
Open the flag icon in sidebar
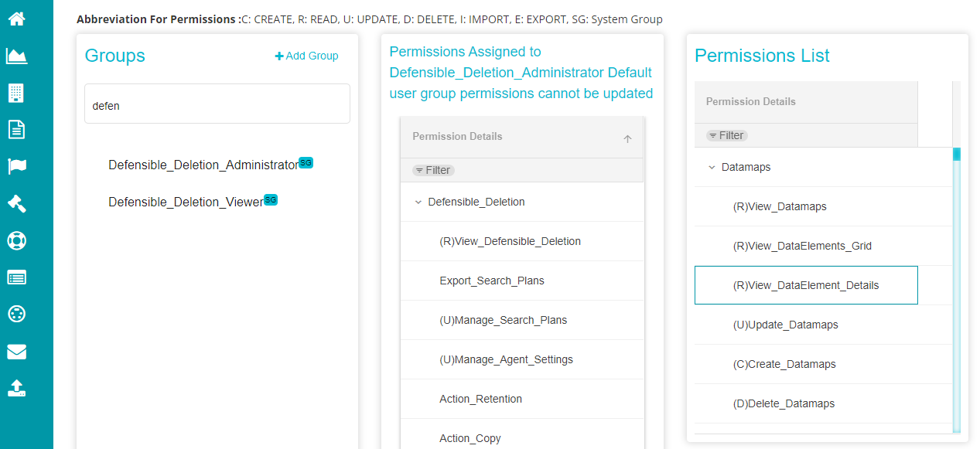pos(16,166)
